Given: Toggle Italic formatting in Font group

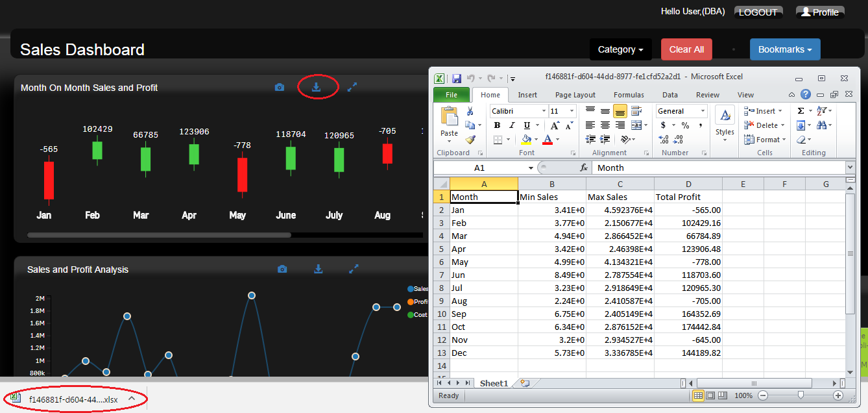Looking at the screenshot, I should coord(512,125).
